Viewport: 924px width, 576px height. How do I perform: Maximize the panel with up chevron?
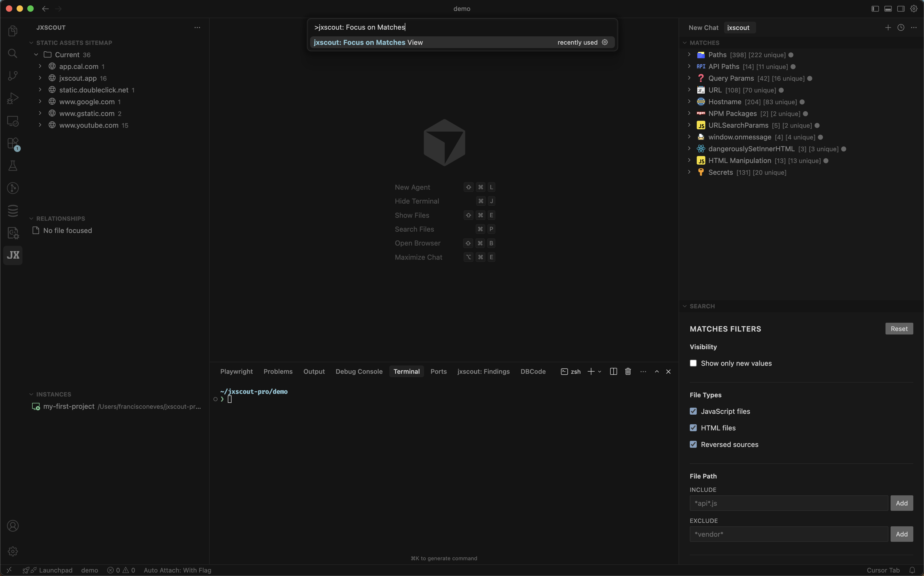pyautogui.click(x=657, y=371)
